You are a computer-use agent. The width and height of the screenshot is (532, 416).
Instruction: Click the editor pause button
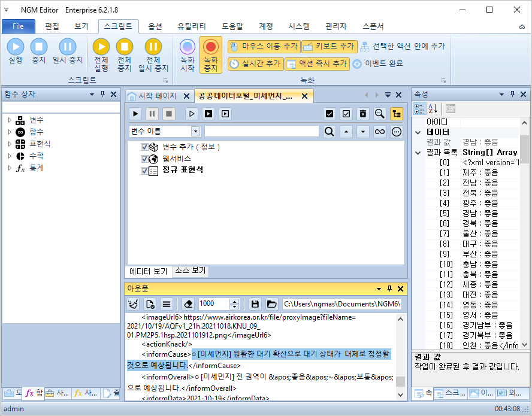(152, 114)
